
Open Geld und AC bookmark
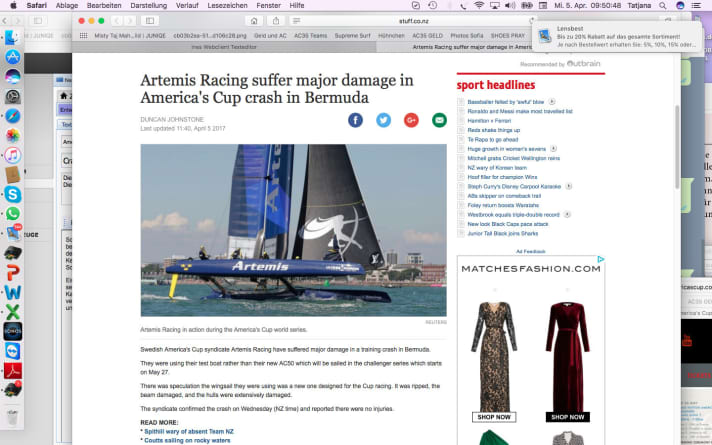pyautogui.click(x=270, y=35)
